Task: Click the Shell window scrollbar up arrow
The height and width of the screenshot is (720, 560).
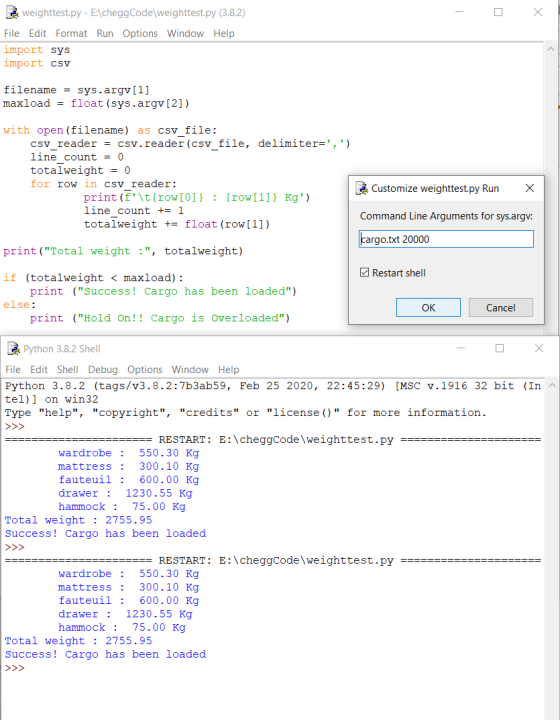Action: click(552, 385)
